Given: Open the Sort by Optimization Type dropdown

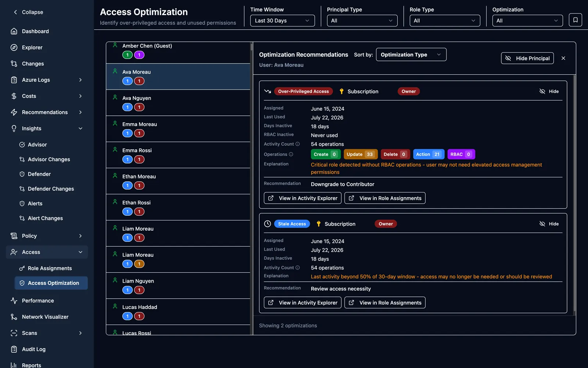Looking at the screenshot, I should 411,54.
